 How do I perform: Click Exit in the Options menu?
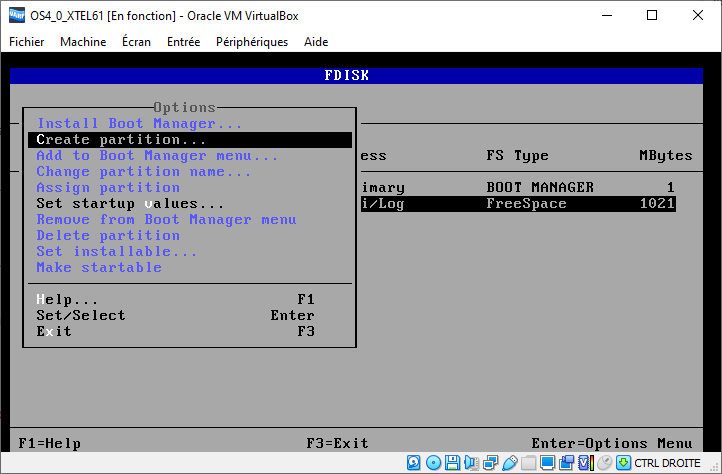pyautogui.click(x=54, y=332)
